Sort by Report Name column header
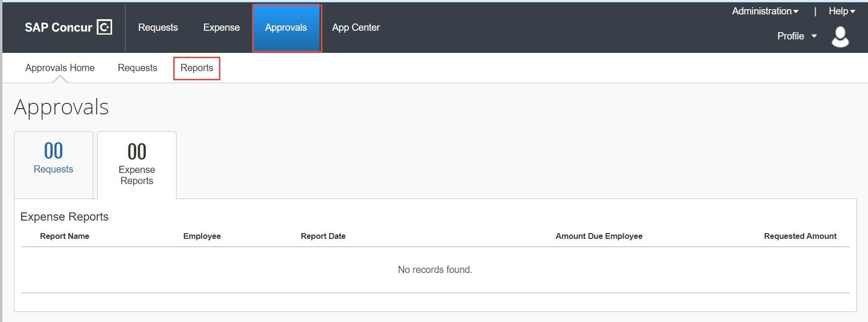868x322 pixels. click(64, 236)
